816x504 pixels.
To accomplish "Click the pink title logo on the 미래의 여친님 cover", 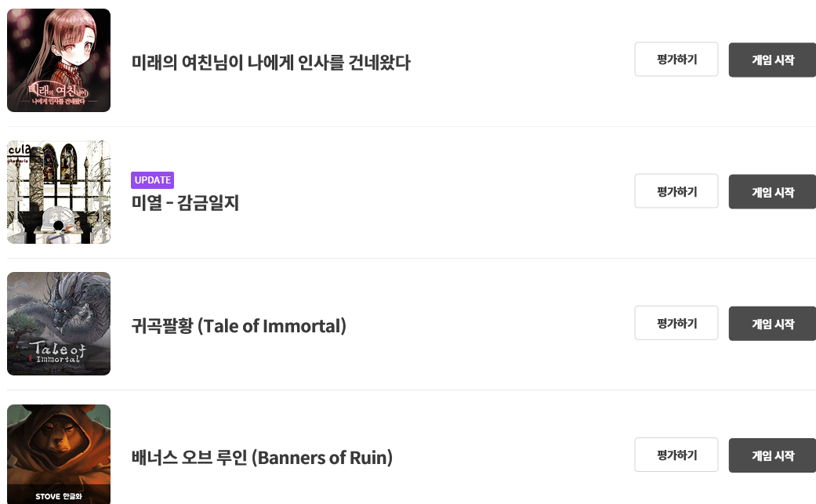I will (x=58, y=92).
